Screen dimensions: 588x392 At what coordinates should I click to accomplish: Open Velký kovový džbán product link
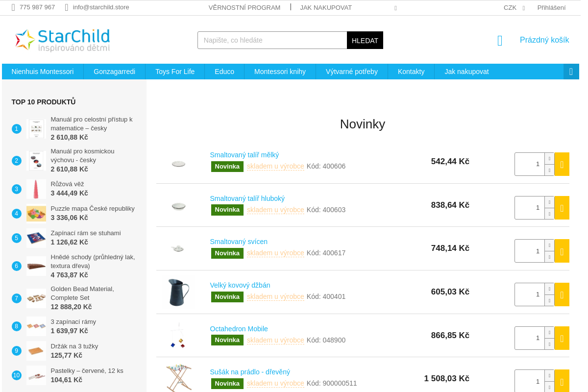[x=240, y=285]
